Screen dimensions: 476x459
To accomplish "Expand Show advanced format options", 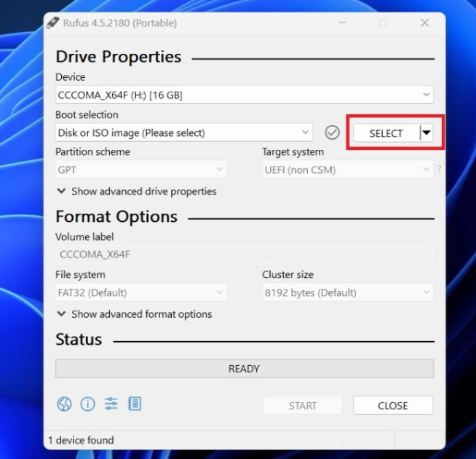I will [135, 314].
